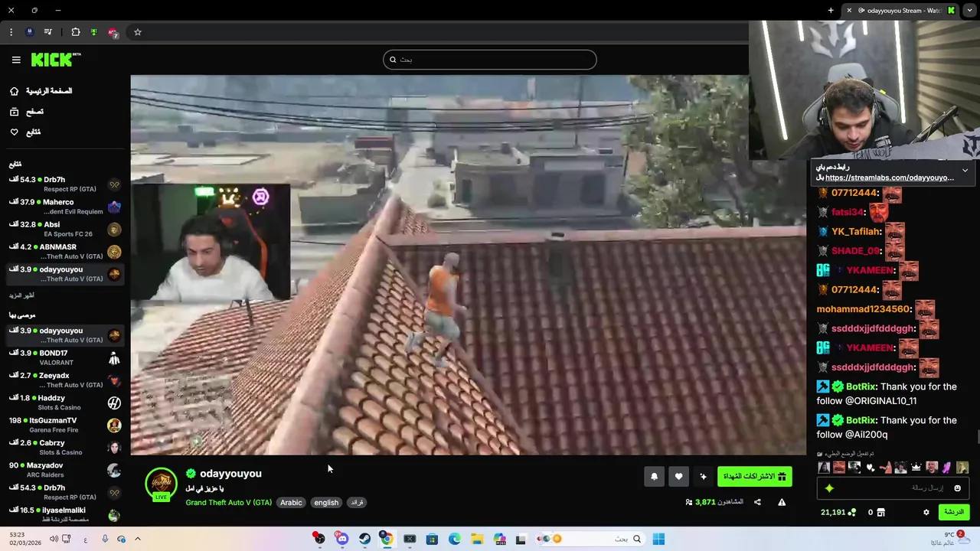Open Zeeyadx recommended channel
The image size is (980, 551).
(65, 380)
